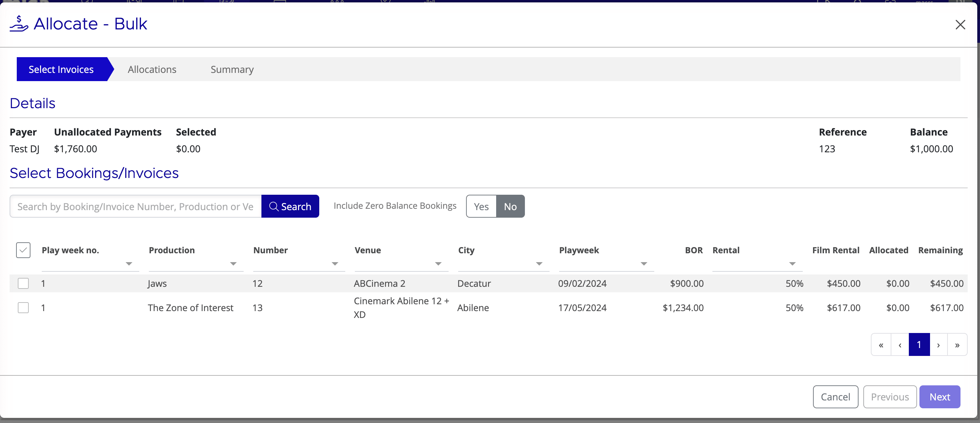Viewport: 980px width, 423px height.
Task: Check The Zone of Interest row checkbox
Action: pos(23,308)
